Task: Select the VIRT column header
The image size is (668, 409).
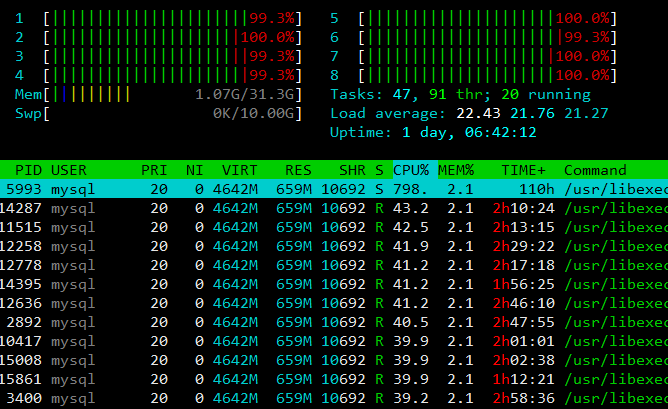Action: 239,170
